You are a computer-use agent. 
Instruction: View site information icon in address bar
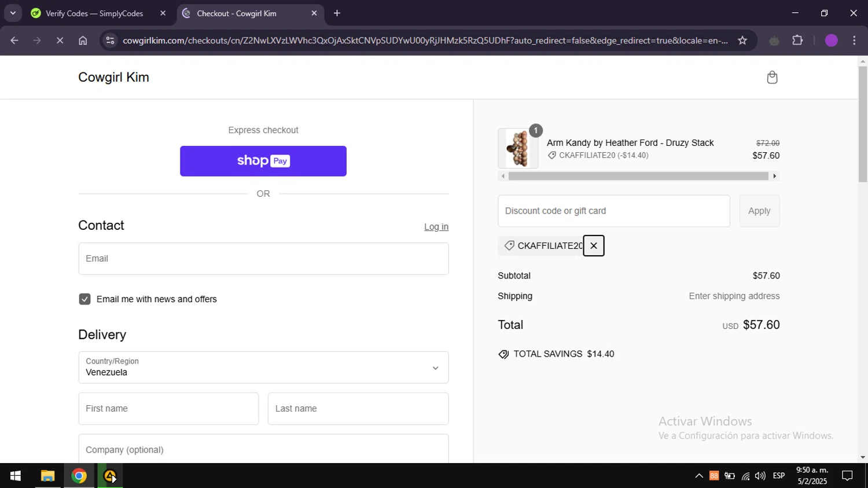coord(110,41)
